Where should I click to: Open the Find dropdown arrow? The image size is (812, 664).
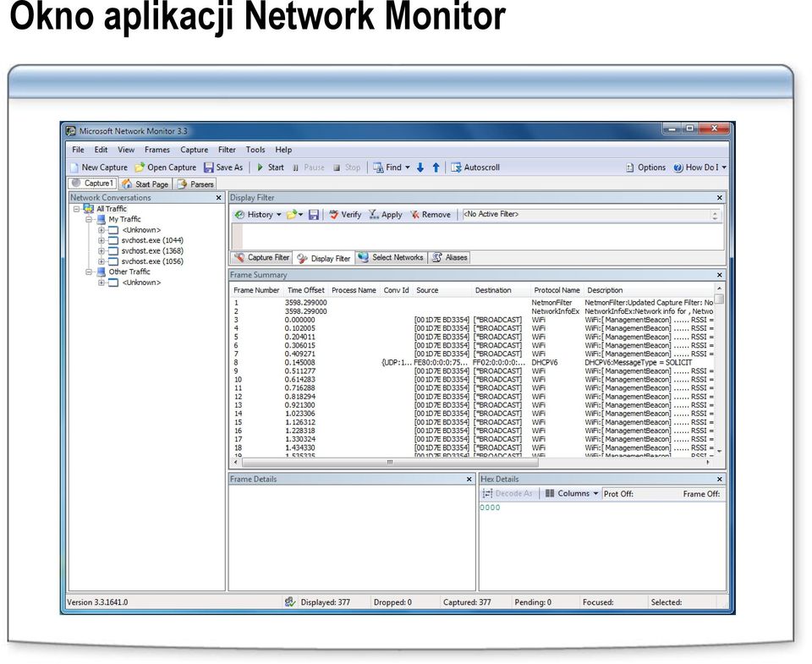tap(408, 167)
